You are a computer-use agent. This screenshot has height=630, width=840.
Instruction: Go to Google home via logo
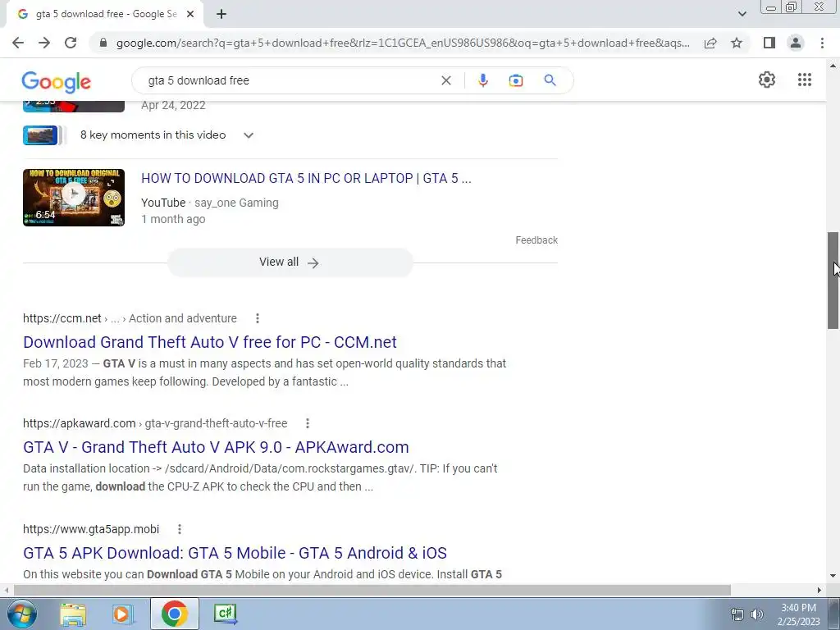[x=57, y=81]
